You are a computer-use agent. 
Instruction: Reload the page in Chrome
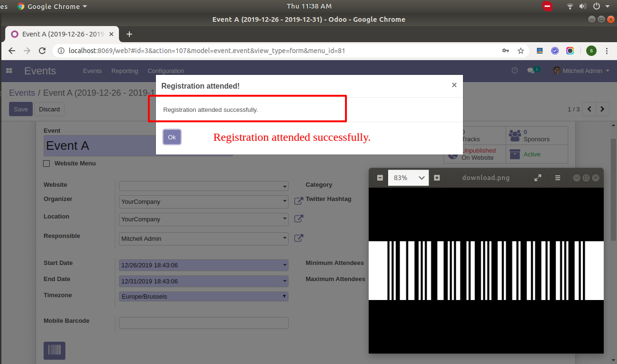[x=42, y=51]
